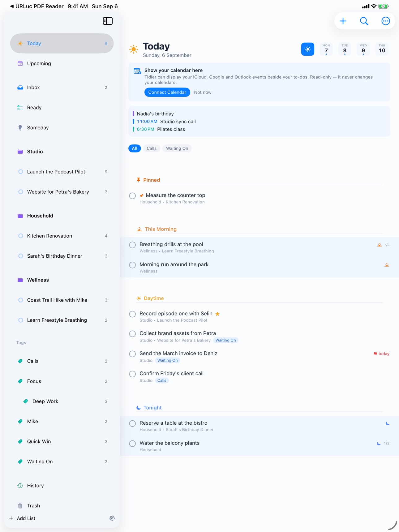399x532 pixels.
Task: Collapse the Household folder
Action: click(x=62, y=216)
